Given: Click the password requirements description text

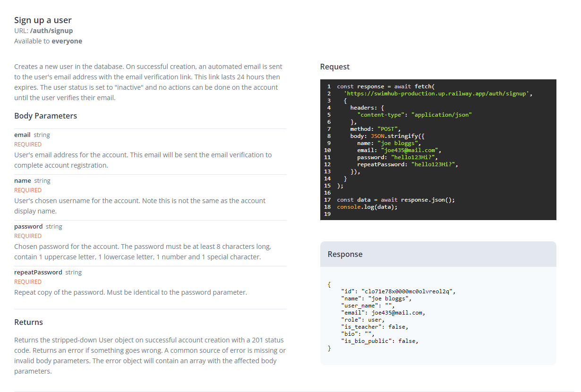Looking at the screenshot, I should click(143, 252).
